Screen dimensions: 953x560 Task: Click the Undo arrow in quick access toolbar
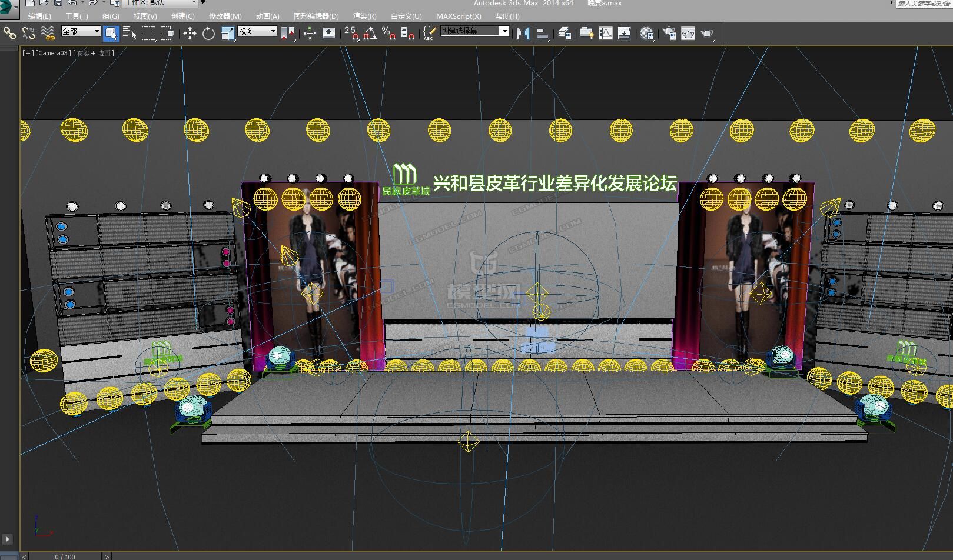click(x=72, y=3)
